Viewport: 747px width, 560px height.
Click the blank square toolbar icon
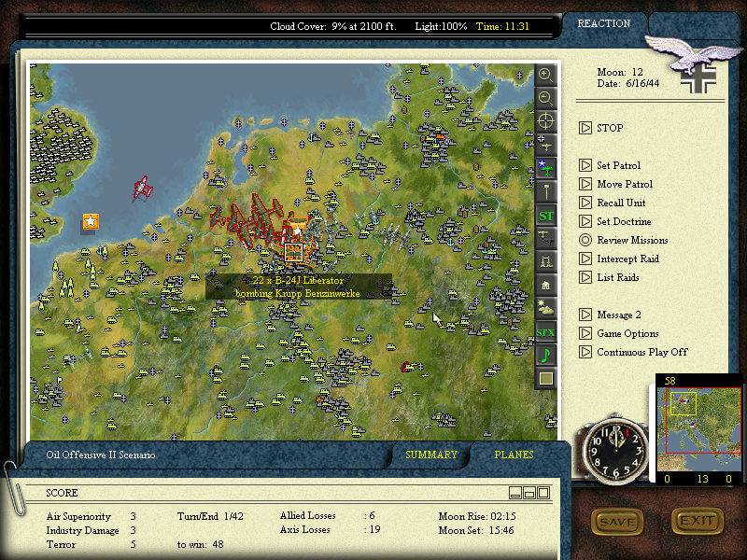(x=545, y=379)
